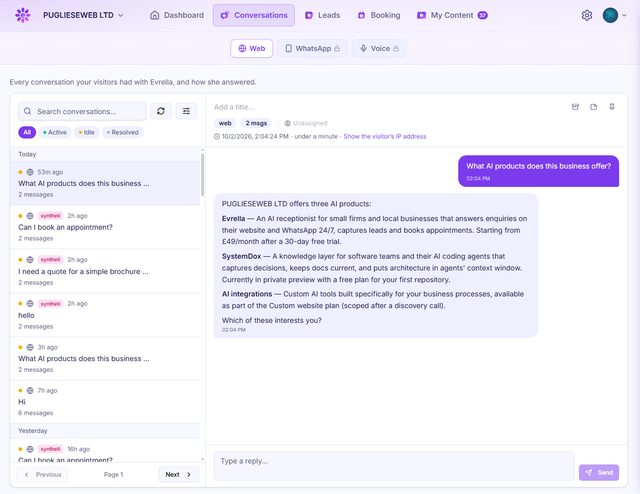Screen dimensions: 640x494
Task: Open the 53m ago conversation
Action: pyautogui.click(x=105, y=183)
